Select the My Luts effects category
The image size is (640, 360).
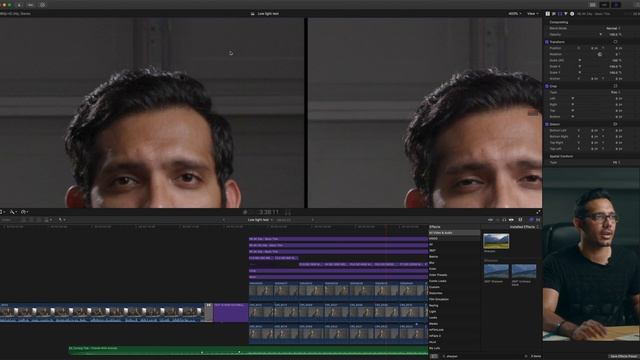tap(435, 348)
